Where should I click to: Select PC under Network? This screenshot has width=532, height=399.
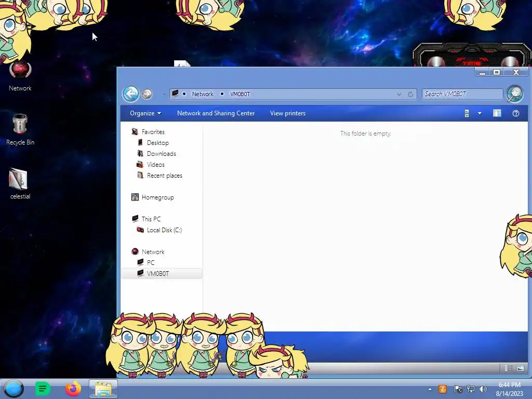pos(151,262)
